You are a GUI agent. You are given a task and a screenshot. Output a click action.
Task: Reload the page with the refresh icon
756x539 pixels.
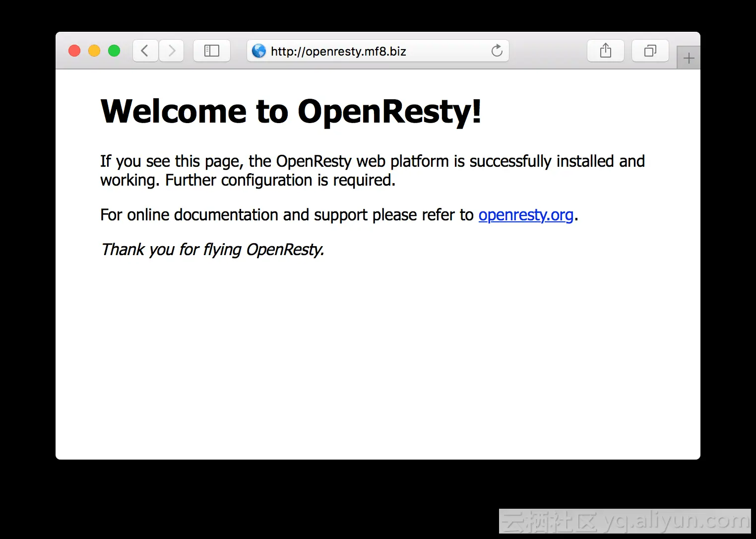click(x=497, y=51)
